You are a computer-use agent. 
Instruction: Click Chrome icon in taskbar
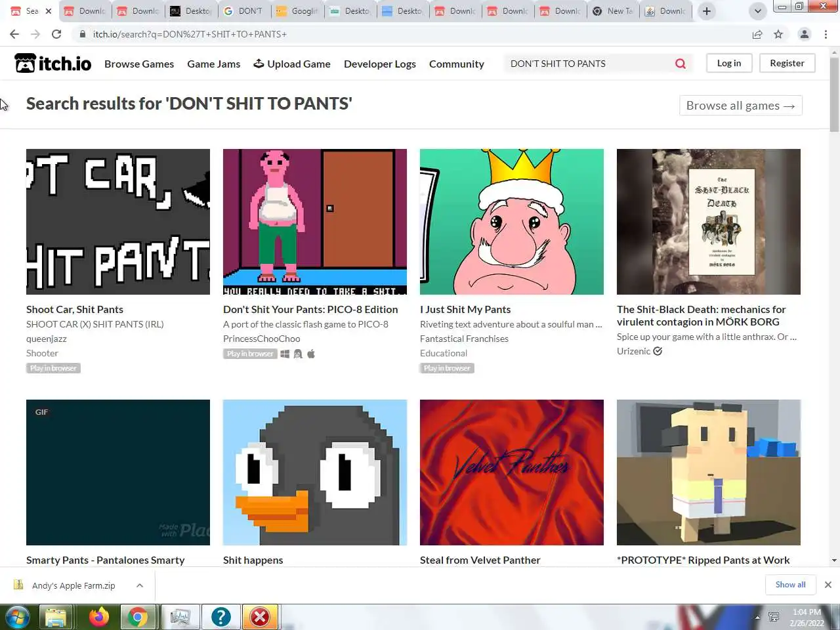(x=138, y=617)
